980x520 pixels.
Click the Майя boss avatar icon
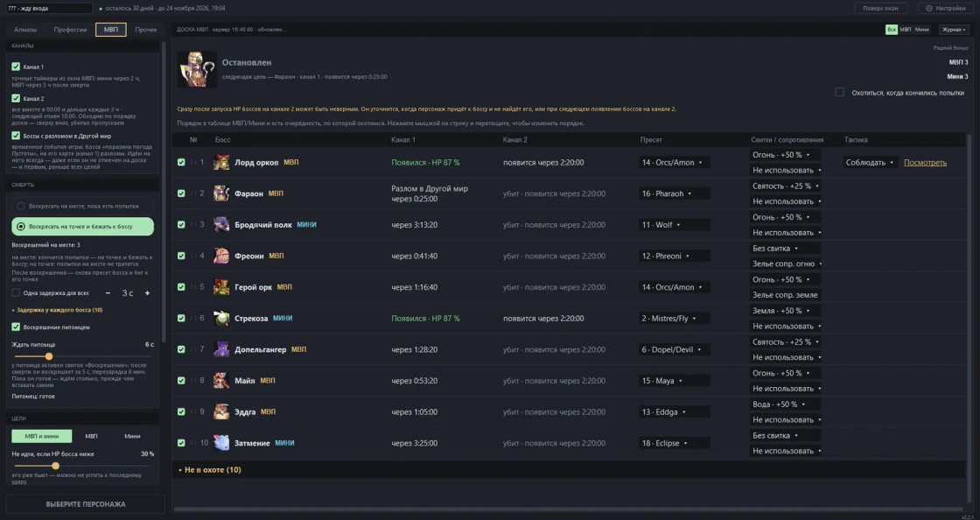pos(221,381)
